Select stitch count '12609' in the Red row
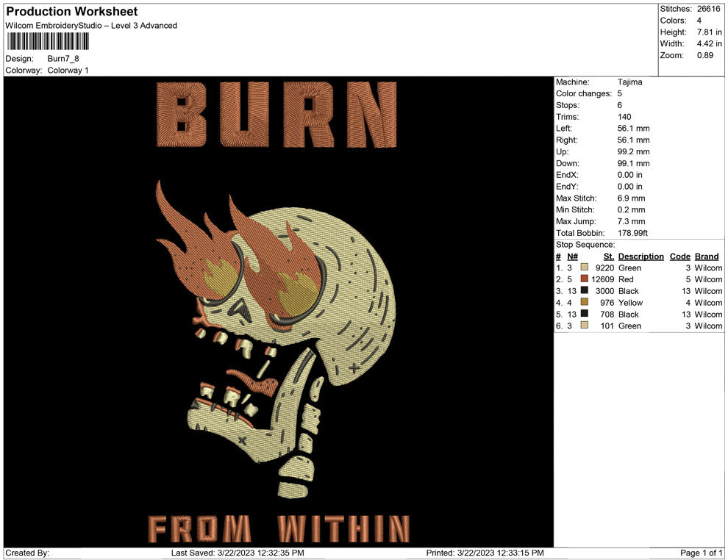This screenshot has width=728, height=560. [603, 279]
